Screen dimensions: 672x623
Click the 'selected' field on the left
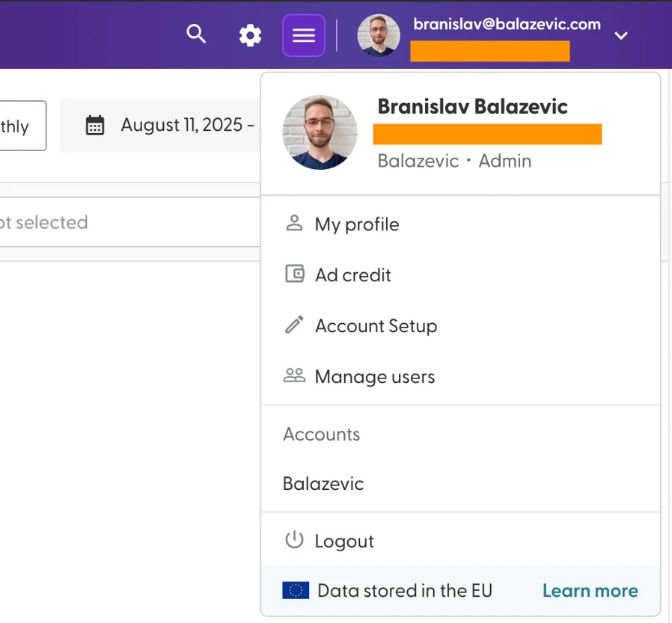click(130, 222)
